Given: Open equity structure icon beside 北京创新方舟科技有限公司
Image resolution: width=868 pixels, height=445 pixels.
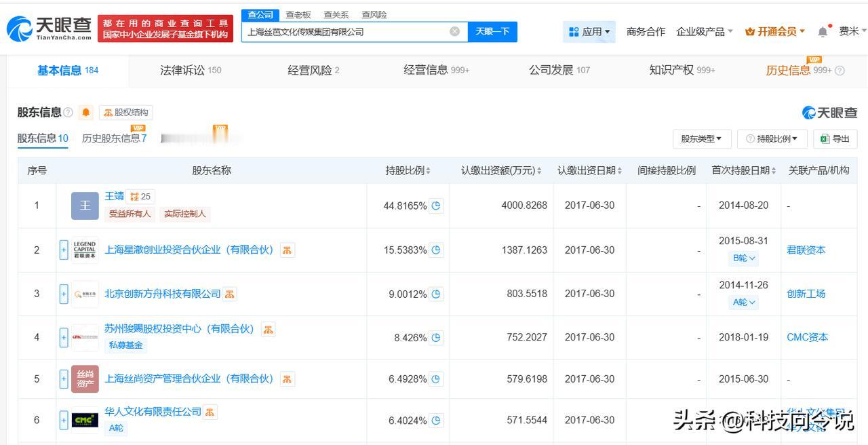Looking at the screenshot, I should [229, 294].
